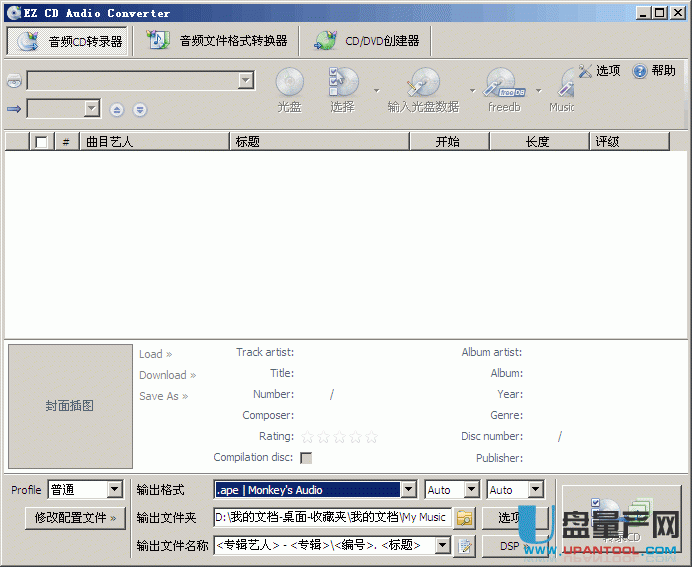This screenshot has height=567, width=692.
Task: Click the 光盘 disc toolbar icon
Action: [290, 90]
